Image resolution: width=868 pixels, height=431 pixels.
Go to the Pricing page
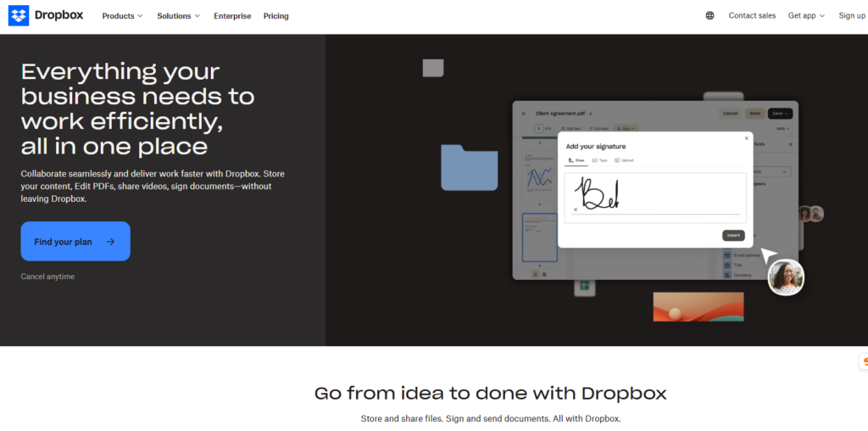tap(275, 16)
